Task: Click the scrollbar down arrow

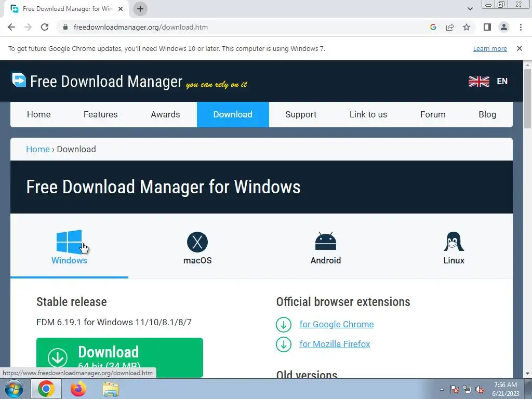Action: click(527, 374)
